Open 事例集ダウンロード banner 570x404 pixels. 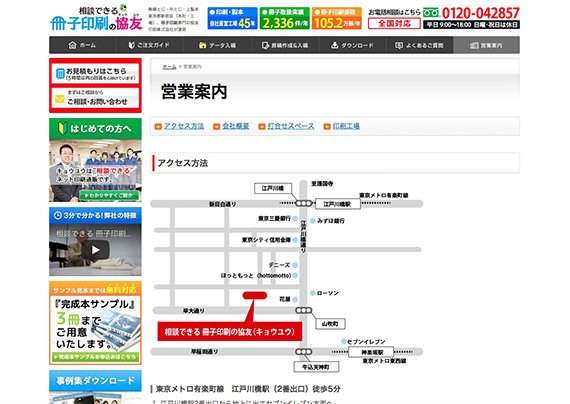pyautogui.click(x=95, y=381)
